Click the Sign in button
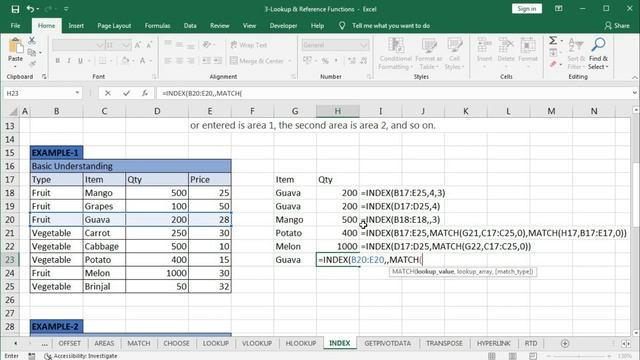Screen dimensions: 640x360 point(527,9)
